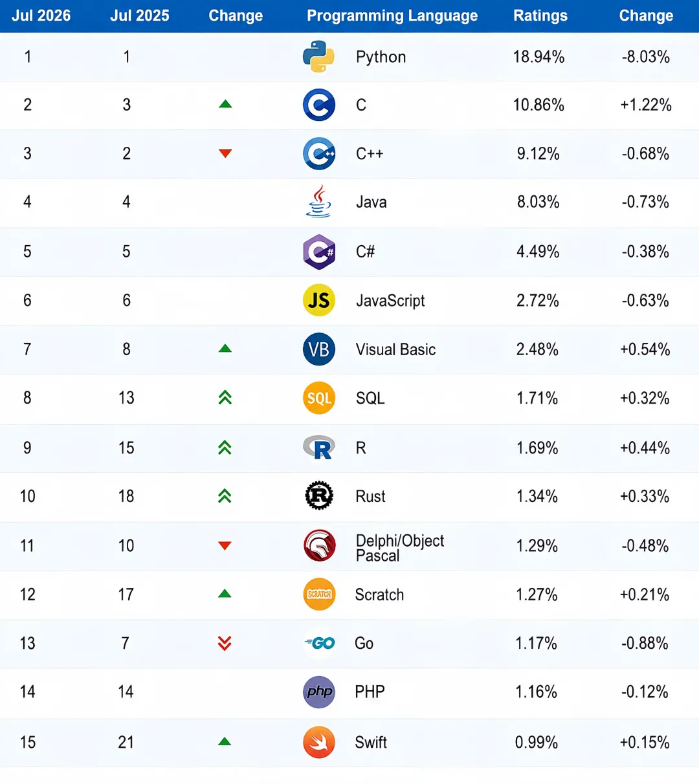Select the Programming Language column header
The width and height of the screenshot is (699, 784).
(x=392, y=16)
